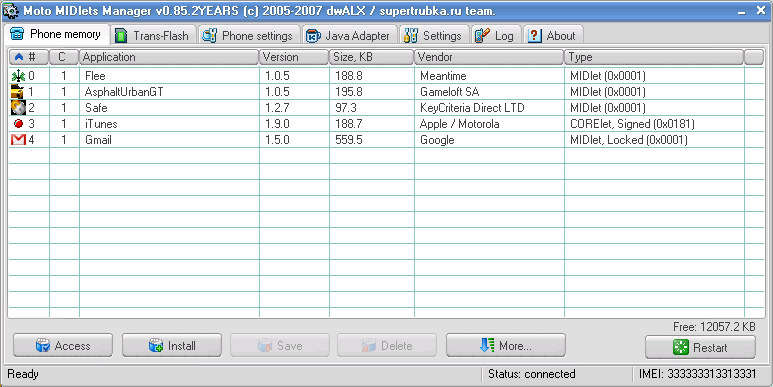This screenshot has height=387, width=773.
Task: Click the Gmail envelope icon
Action: coord(18,140)
